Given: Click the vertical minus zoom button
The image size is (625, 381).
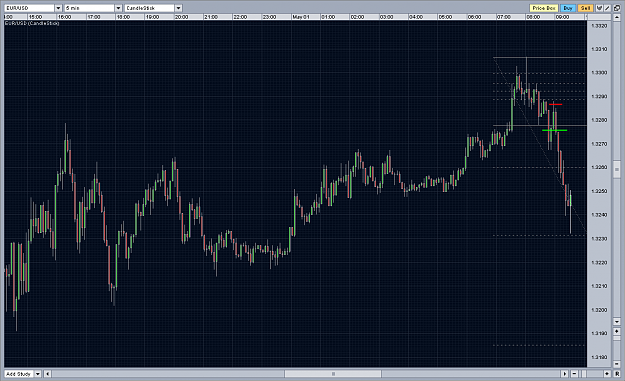Looking at the screenshot, I should click(x=617, y=364).
